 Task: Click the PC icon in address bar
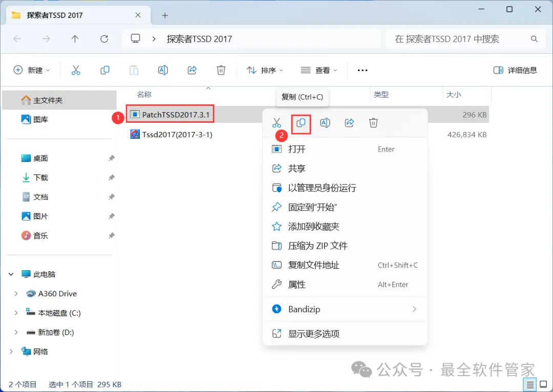coord(135,38)
